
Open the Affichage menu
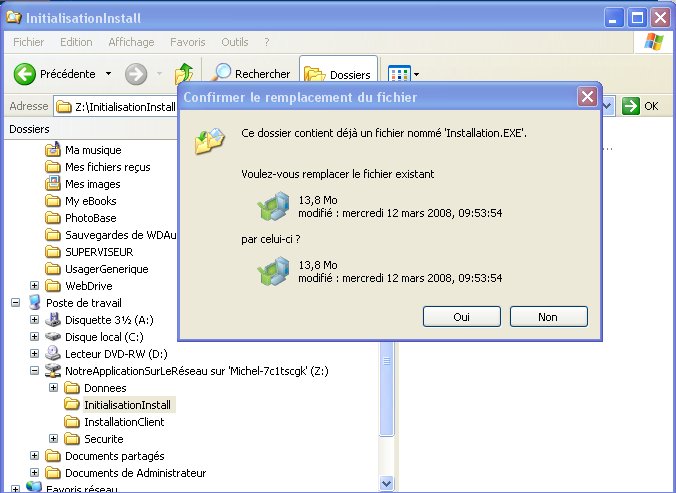coord(131,42)
